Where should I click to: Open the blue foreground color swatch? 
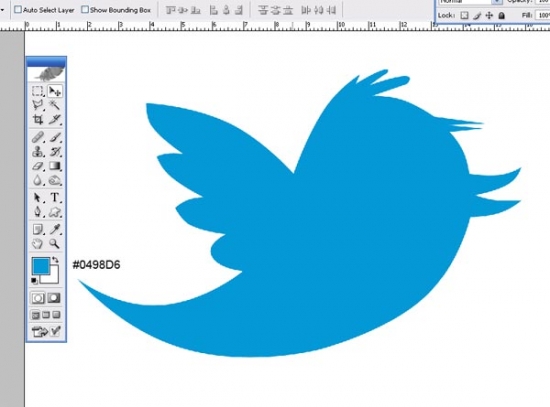(x=41, y=266)
